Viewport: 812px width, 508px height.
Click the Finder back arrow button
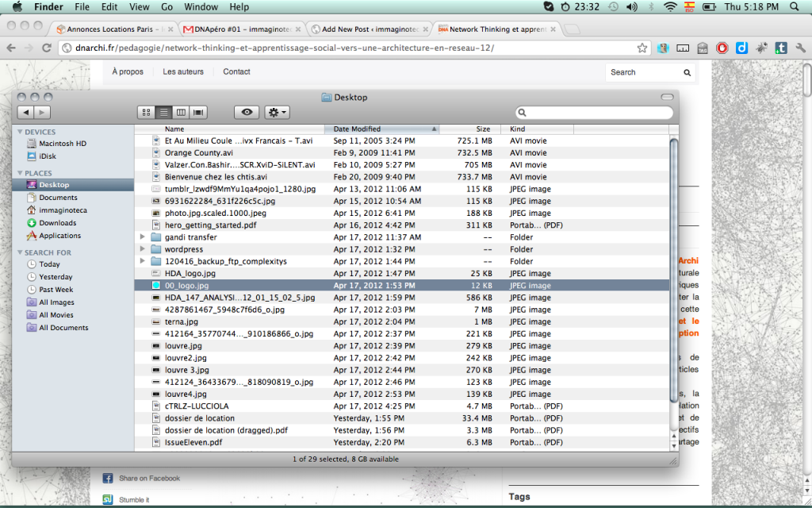(25, 113)
